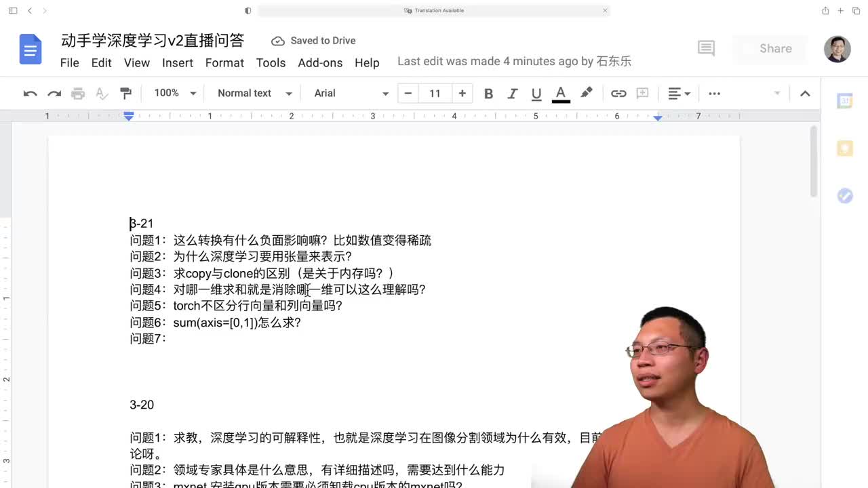The height and width of the screenshot is (488, 868).
Task: Open the highlight color tool
Action: (587, 93)
